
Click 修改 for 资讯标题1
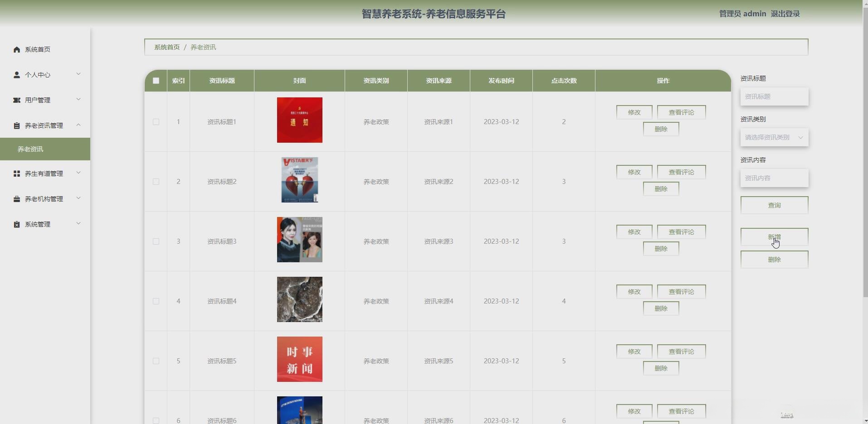pos(634,112)
